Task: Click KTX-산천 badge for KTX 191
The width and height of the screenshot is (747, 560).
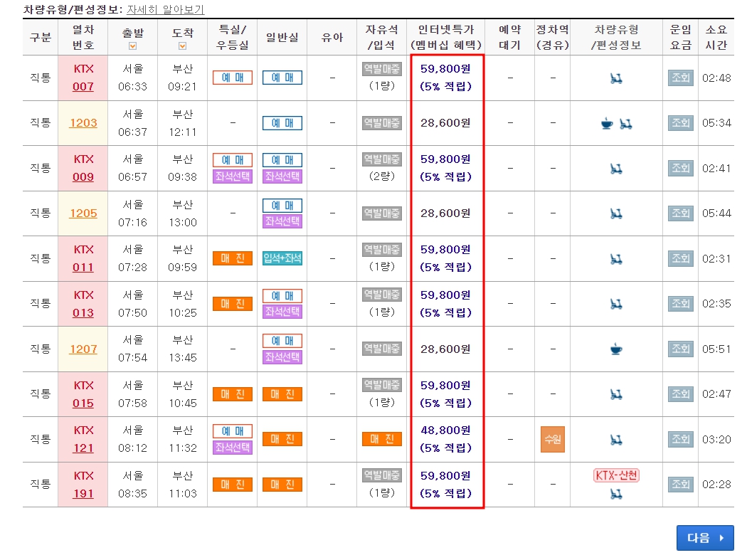Action: tap(616, 475)
